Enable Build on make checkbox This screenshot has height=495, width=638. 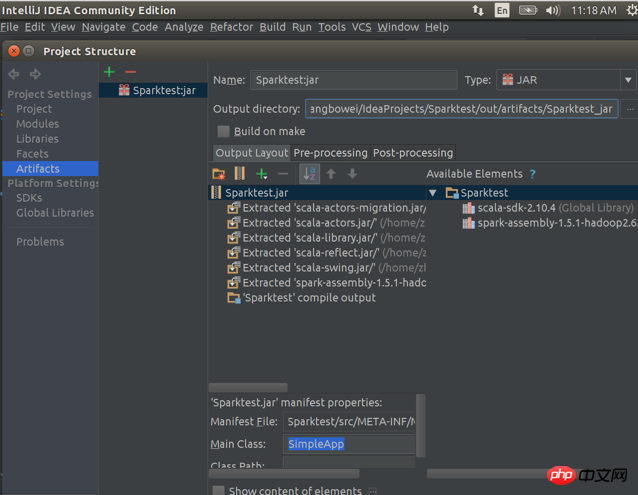(223, 131)
